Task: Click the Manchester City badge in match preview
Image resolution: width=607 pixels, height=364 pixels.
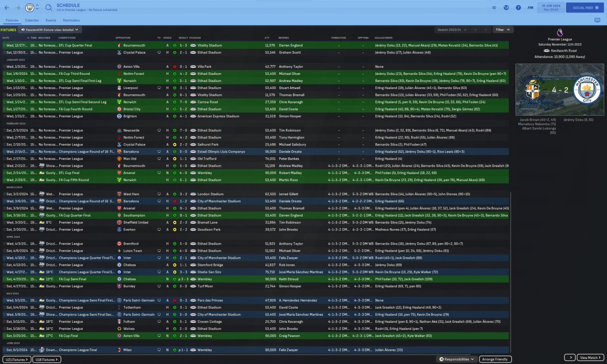Action: (x=587, y=90)
